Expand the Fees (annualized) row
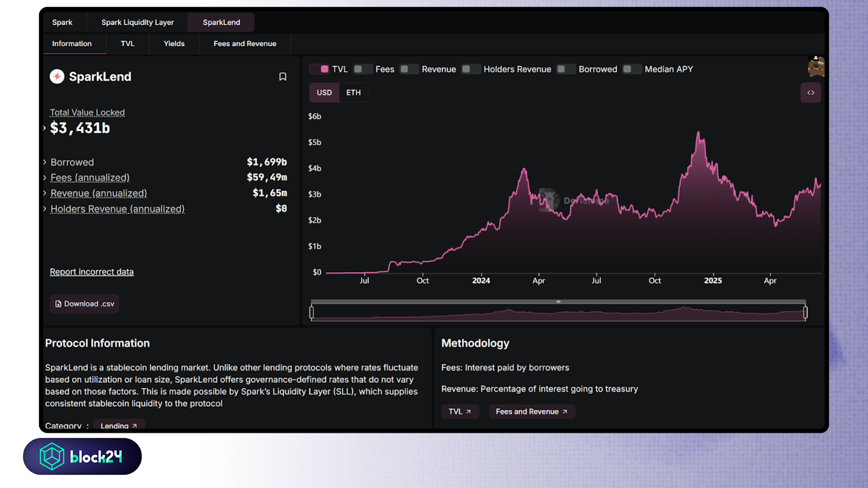 tap(44, 177)
